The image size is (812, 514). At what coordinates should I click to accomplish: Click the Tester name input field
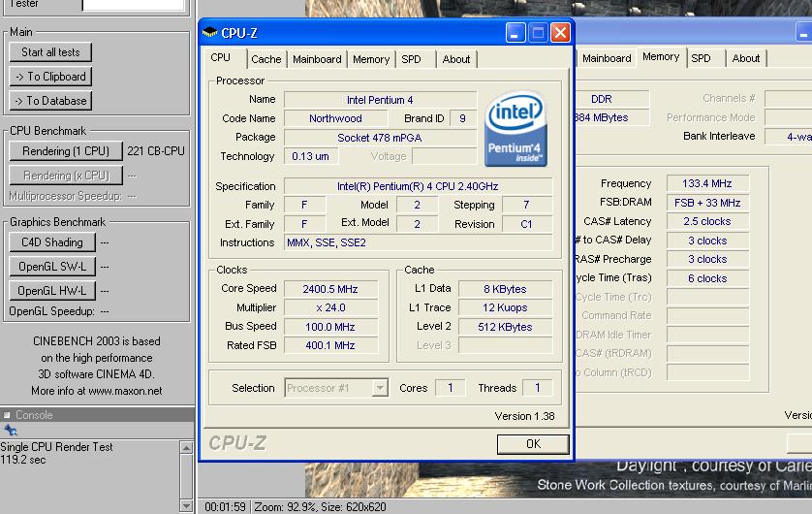[134, 5]
